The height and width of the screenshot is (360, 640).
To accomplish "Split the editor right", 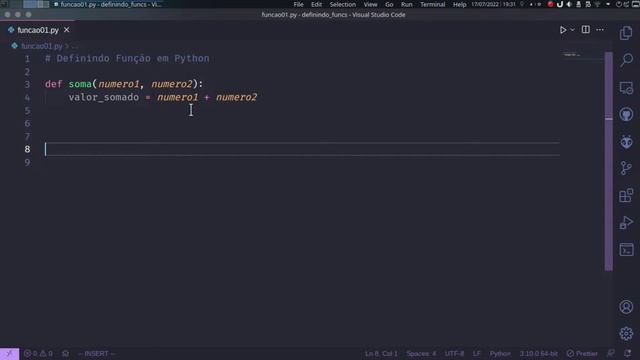I will [586, 29].
